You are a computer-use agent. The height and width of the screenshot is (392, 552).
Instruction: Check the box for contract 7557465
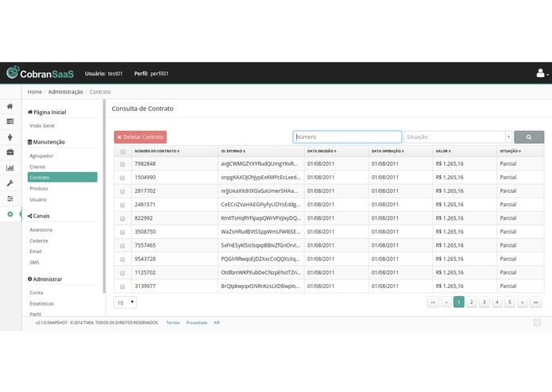[x=122, y=246]
